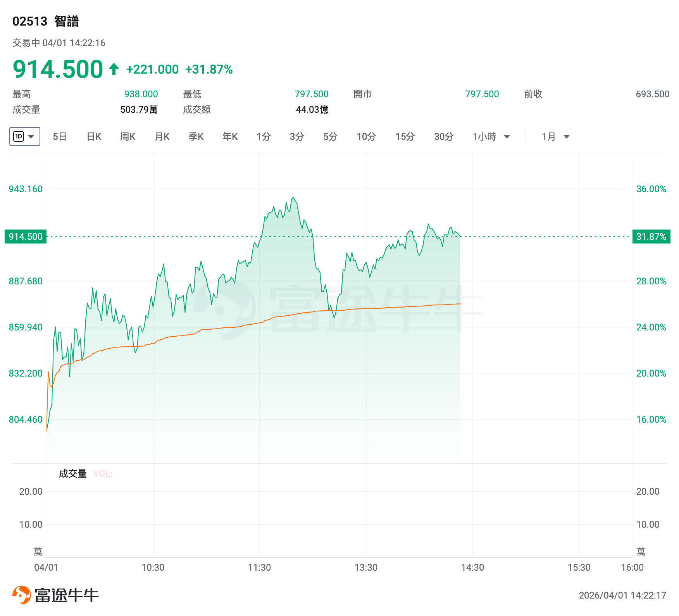Screen dimensions: 679x616
Task: Choose the 1分 minute interval
Action: pyautogui.click(x=264, y=137)
